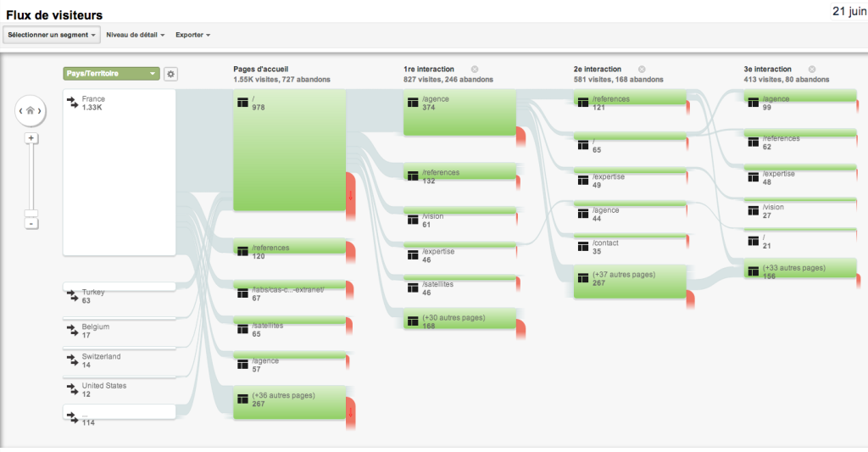Remove the 2e interaction column
The width and height of the screenshot is (868, 452).
(x=642, y=70)
